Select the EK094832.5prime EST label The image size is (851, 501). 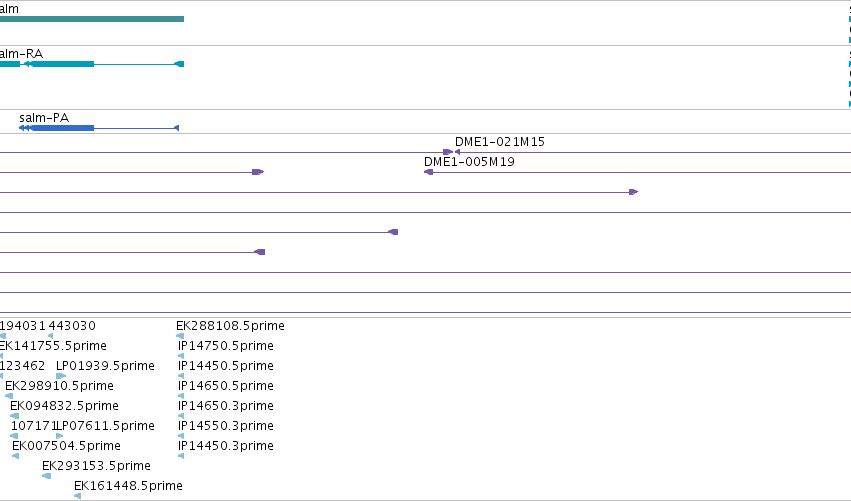click(64, 406)
